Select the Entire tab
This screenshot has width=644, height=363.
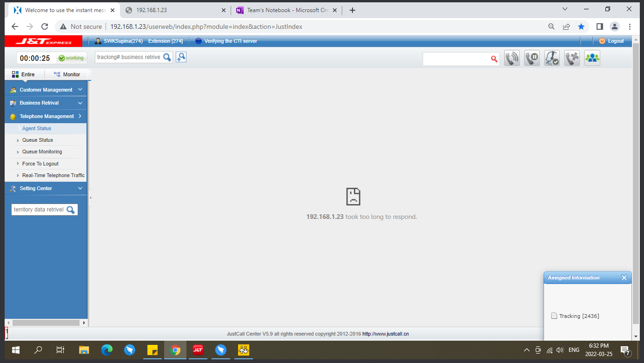click(x=24, y=74)
